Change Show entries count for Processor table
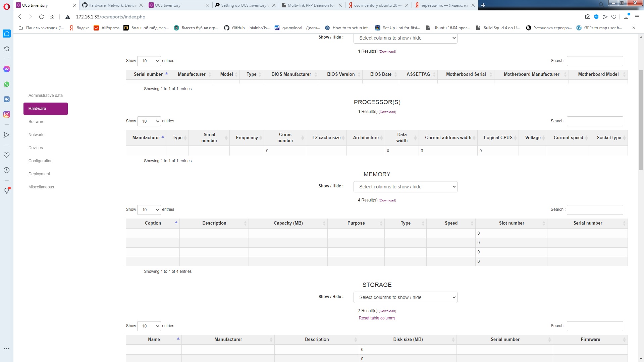The image size is (644, 362). pyautogui.click(x=149, y=121)
